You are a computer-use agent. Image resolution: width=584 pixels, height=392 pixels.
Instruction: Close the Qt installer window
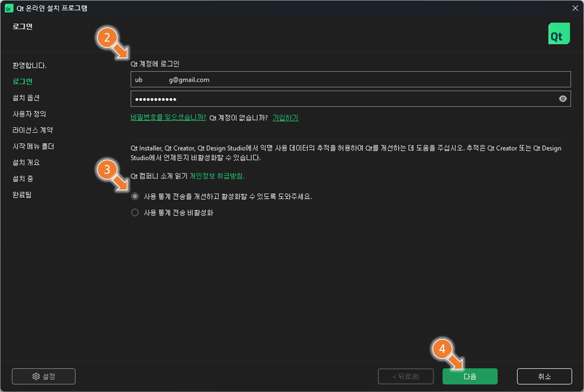(575, 8)
